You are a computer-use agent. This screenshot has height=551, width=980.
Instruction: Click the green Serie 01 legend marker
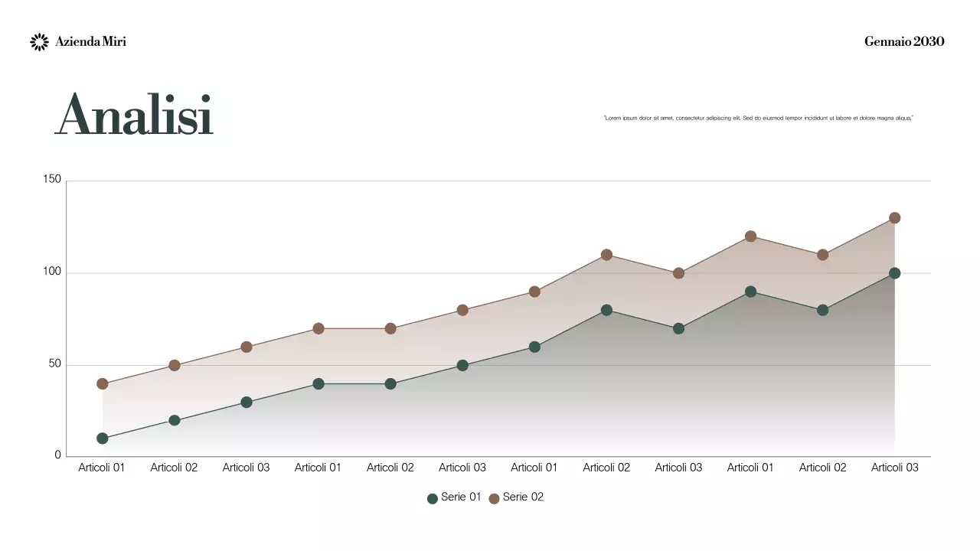click(x=433, y=498)
